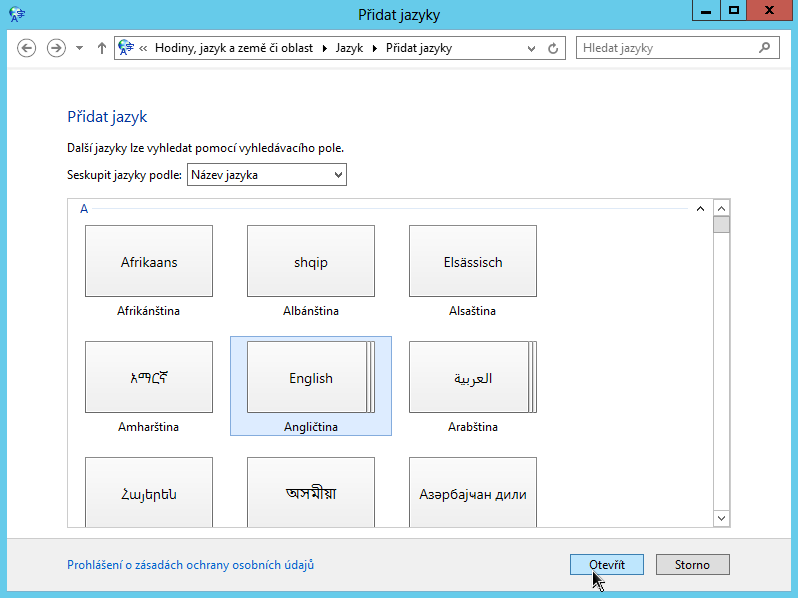Collapse the group A section
Screen dimensions: 798x598
pos(700,209)
